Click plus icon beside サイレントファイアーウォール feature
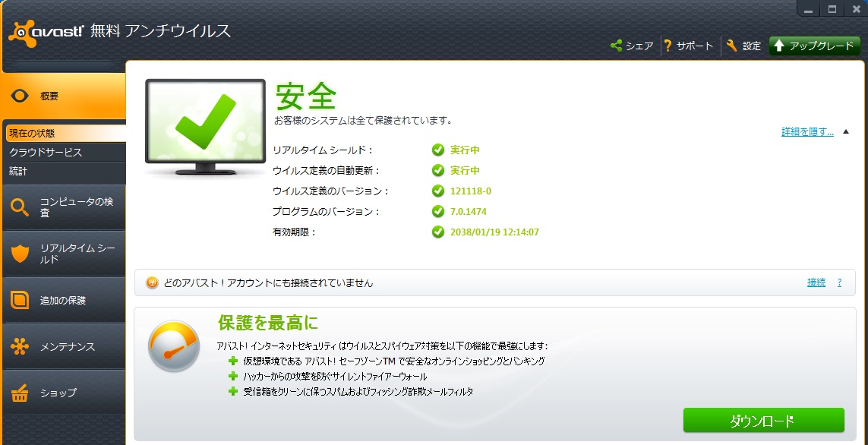868x445 pixels. pyautogui.click(x=233, y=377)
